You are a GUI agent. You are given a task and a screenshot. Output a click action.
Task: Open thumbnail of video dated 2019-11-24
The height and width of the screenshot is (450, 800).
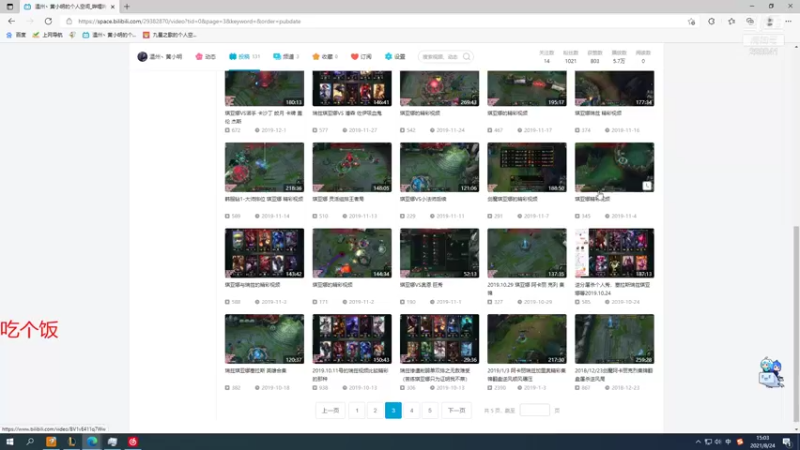(439, 89)
